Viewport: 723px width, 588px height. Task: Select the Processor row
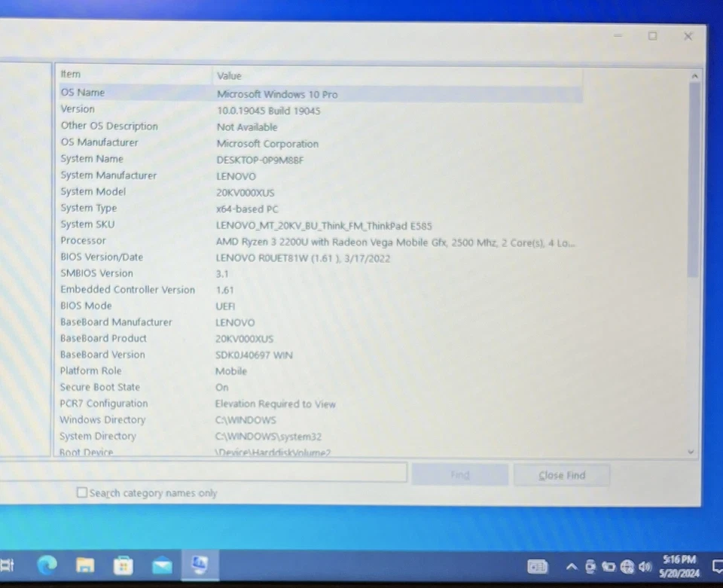[x=321, y=241]
